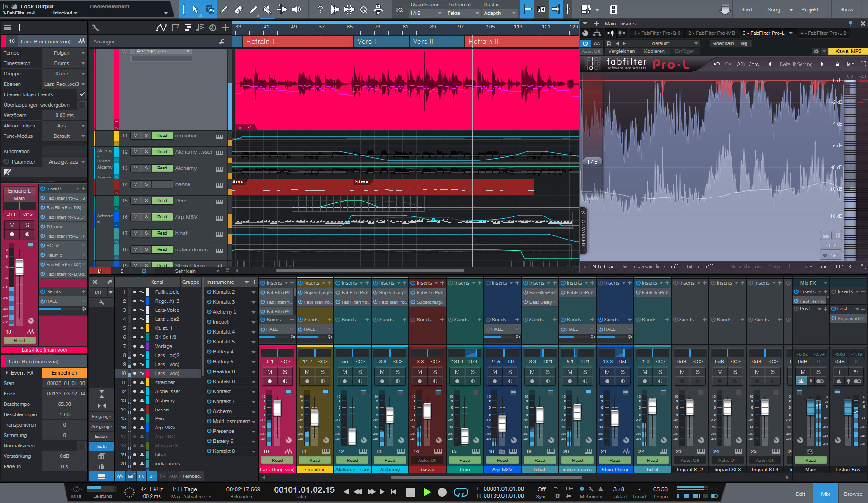Viewport: 868px width, 503px height.
Task: Bypass the plugin with the power button
Action: [585, 43]
